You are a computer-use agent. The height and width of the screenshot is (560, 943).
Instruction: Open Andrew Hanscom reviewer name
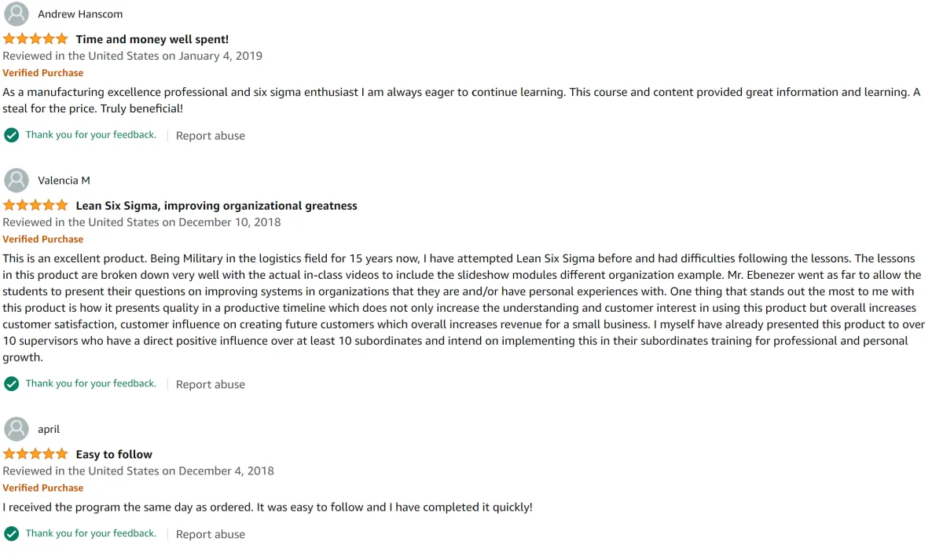tap(80, 14)
